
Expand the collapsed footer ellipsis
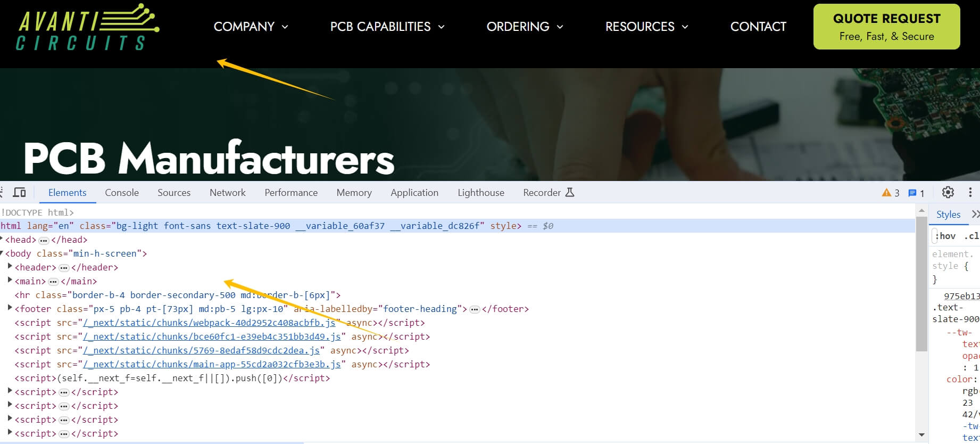point(475,309)
